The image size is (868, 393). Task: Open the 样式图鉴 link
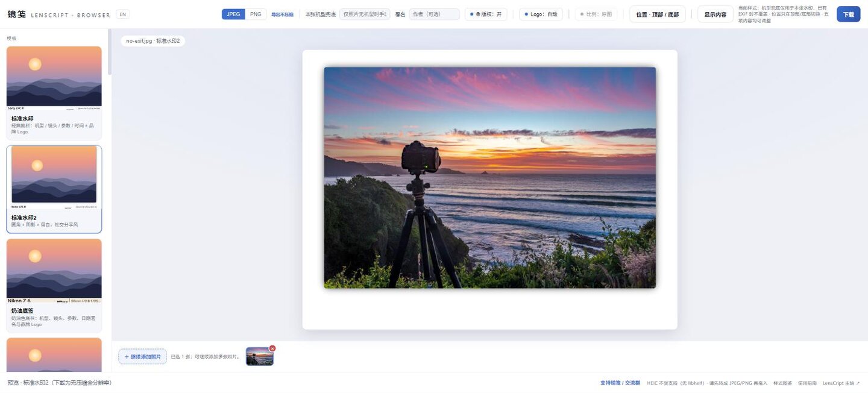pos(782,383)
